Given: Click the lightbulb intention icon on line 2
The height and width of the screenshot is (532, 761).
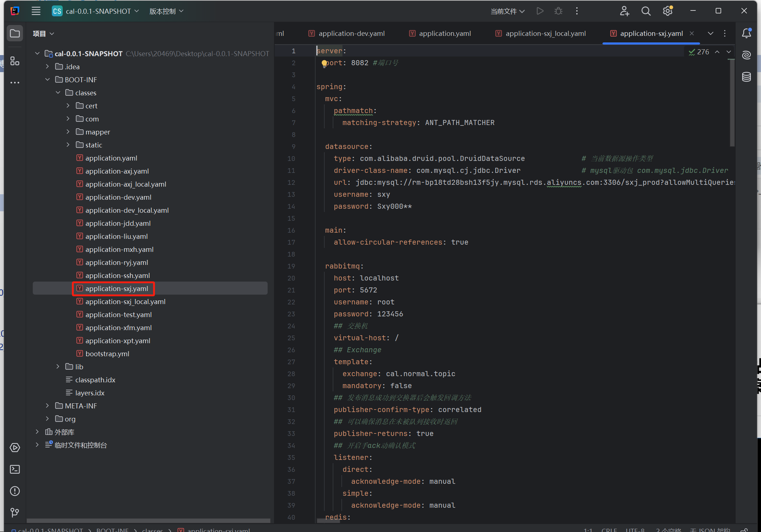Looking at the screenshot, I should tap(324, 63).
